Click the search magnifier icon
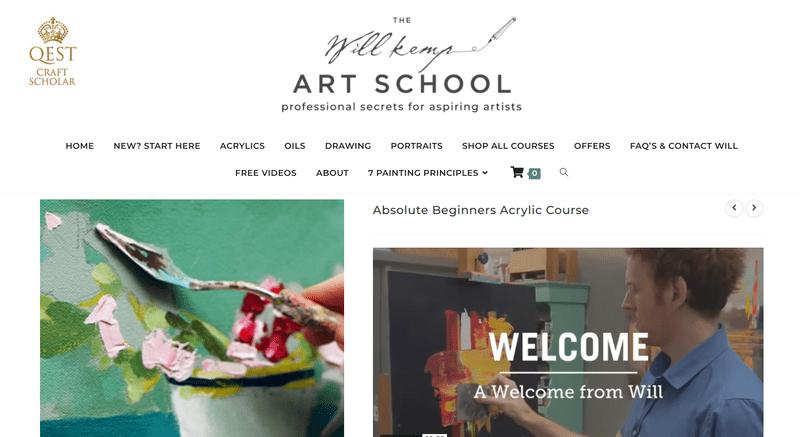Viewport: 800px width, 437px height. tap(564, 172)
